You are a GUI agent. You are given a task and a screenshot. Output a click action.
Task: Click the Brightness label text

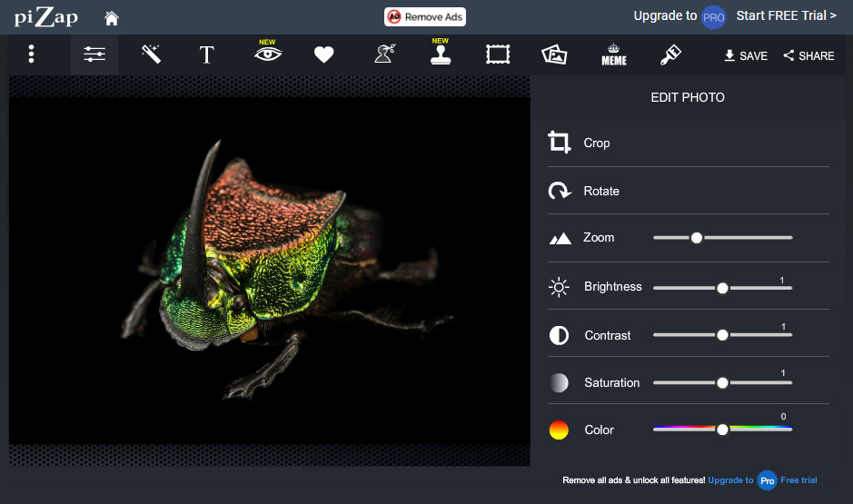[x=613, y=287]
